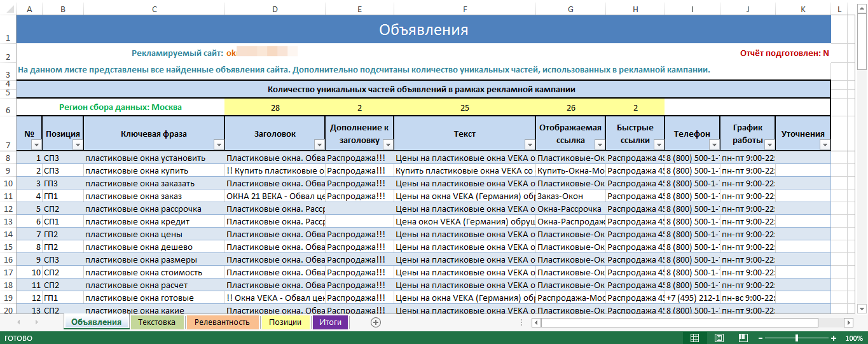
Task: Switch to the Объявления sheet tab
Action: pyautogui.click(x=96, y=322)
